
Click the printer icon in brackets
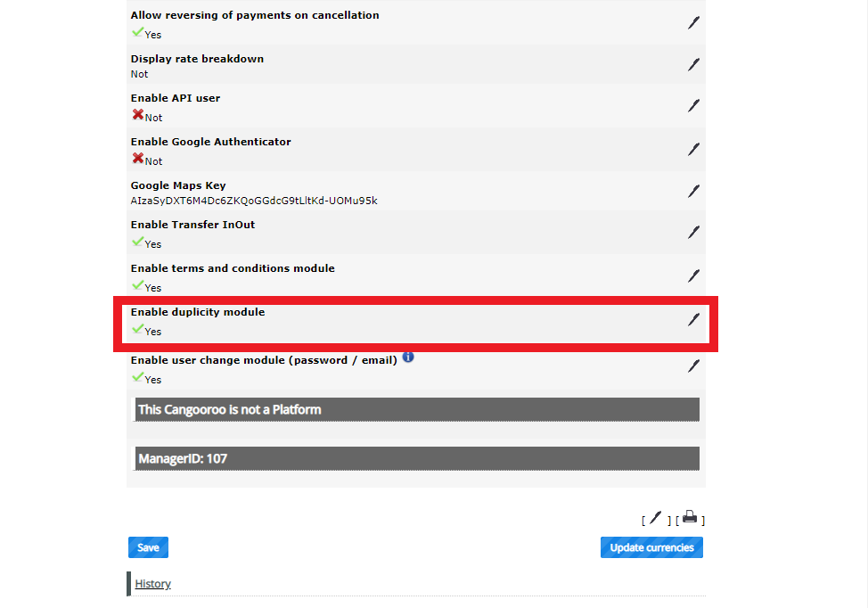click(690, 517)
